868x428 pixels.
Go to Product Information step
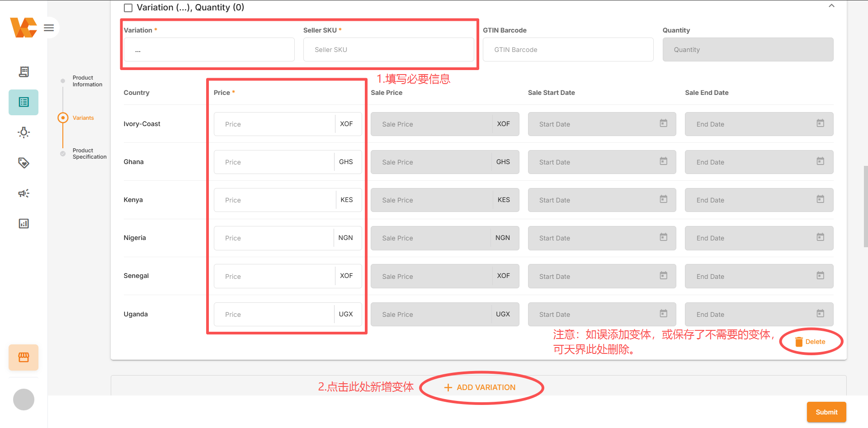pyautogui.click(x=87, y=81)
